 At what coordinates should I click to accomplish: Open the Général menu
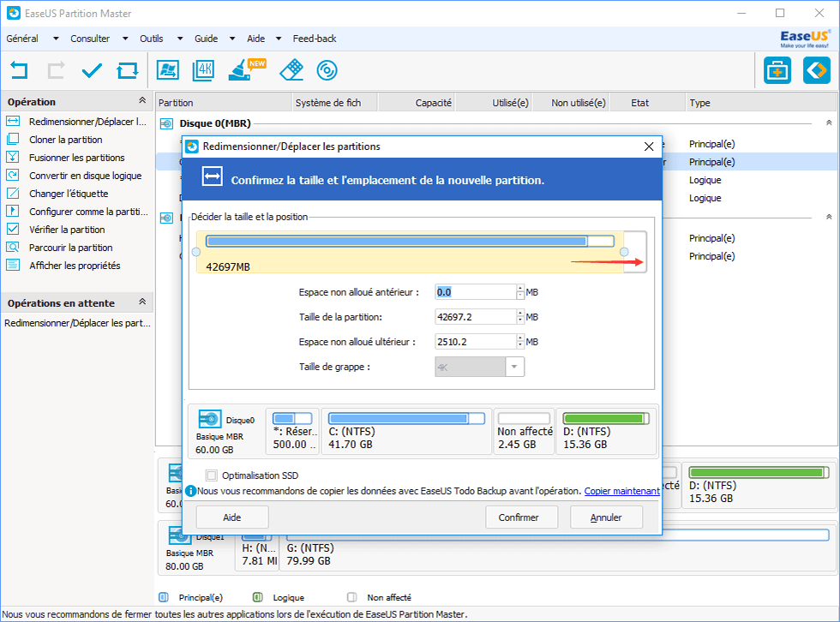click(x=33, y=39)
